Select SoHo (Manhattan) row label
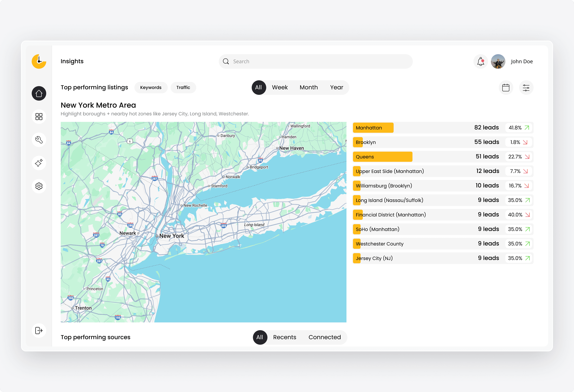Screen dimensions: 574x392 377,229
